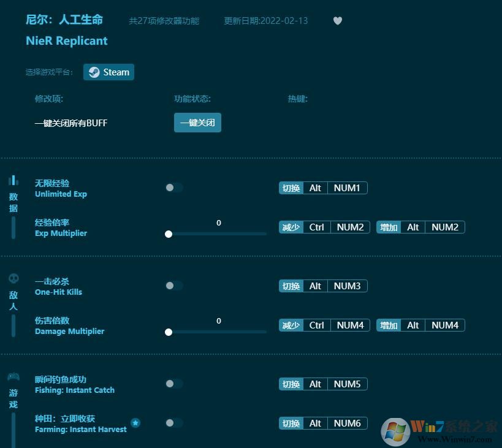Click the 一键关闭 close-all-buffs button
The height and width of the screenshot is (448, 502).
click(197, 123)
